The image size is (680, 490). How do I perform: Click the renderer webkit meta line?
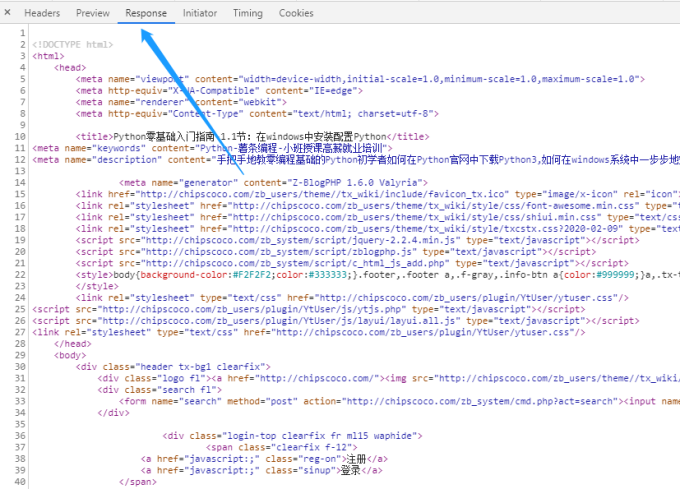pos(181,102)
